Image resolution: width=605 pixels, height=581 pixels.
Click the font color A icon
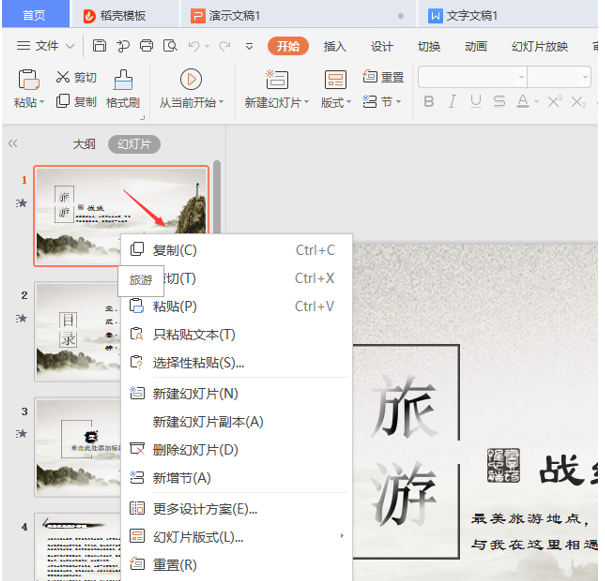tap(523, 102)
